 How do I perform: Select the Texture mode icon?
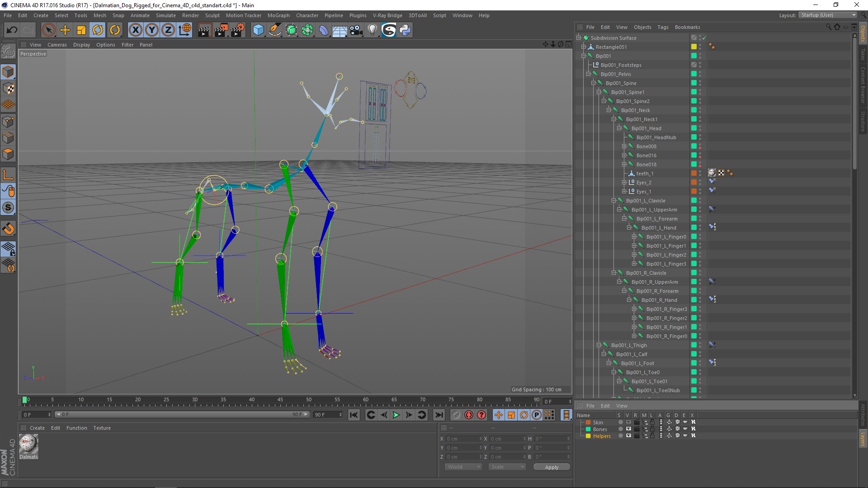point(8,89)
